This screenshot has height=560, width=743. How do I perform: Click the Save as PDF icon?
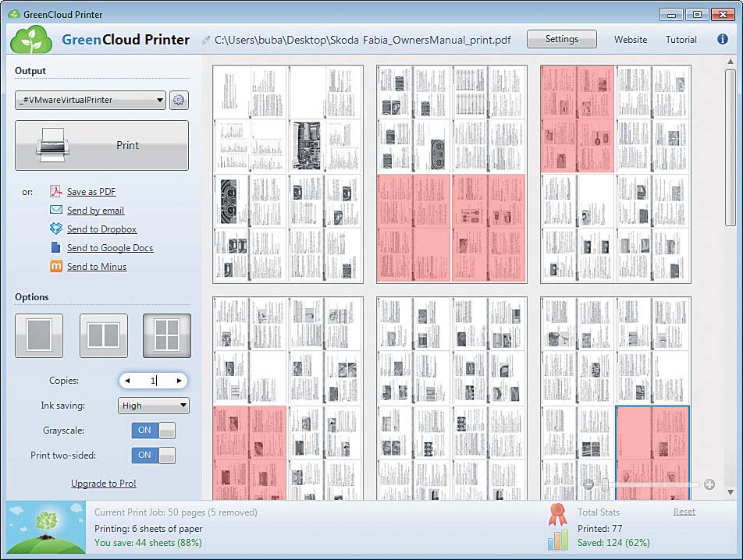[x=56, y=191]
